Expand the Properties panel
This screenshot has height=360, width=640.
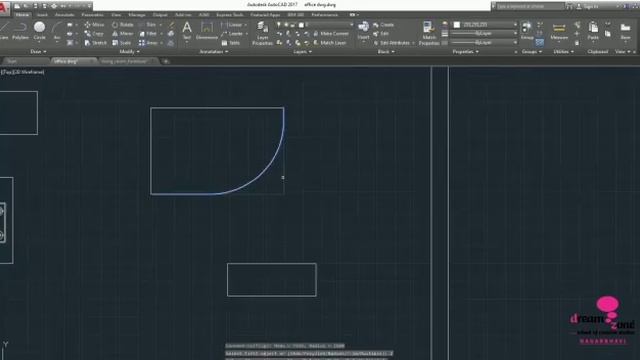click(x=465, y=52)
